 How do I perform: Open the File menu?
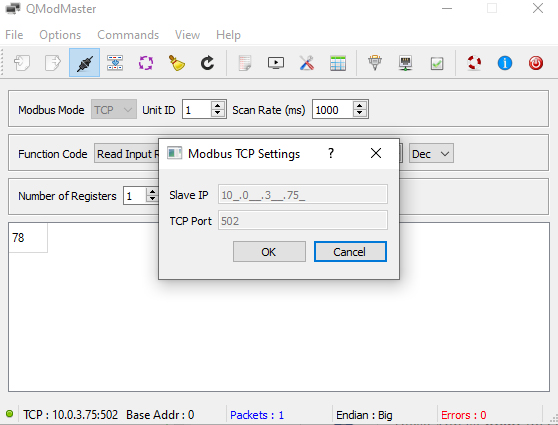pos(14,35)
